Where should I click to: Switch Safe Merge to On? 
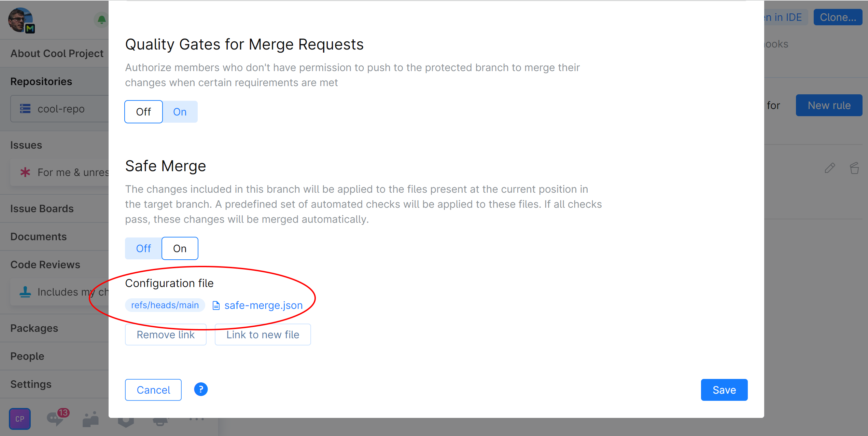click(180, 248)
